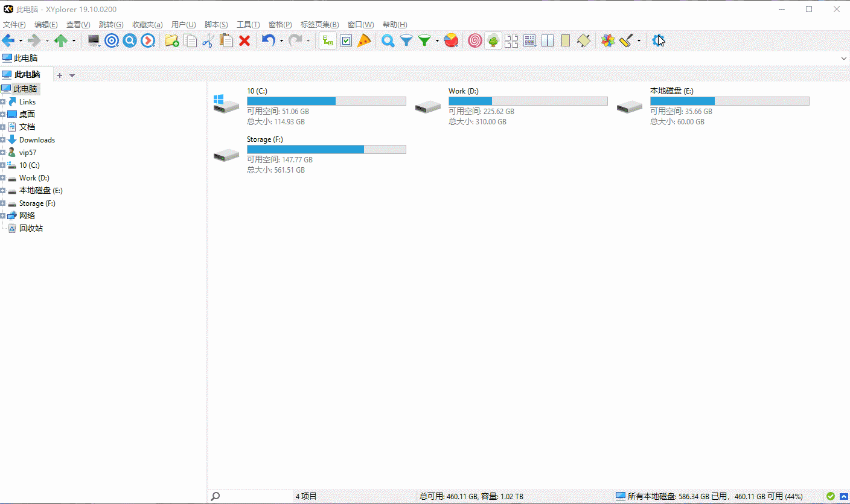The height and width of the screenshot is (504, 850).
Task: Activate the green Mini Tree spiral icon
Action: click(x=493, y=40)
